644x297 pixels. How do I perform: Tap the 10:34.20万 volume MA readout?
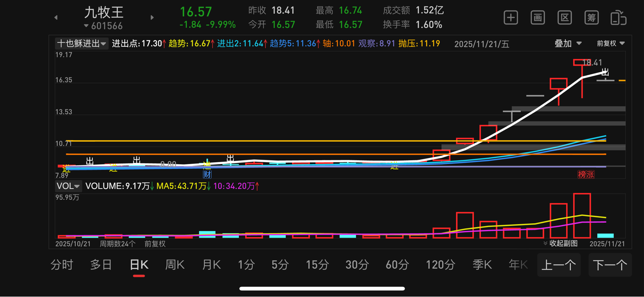(236, 186)
